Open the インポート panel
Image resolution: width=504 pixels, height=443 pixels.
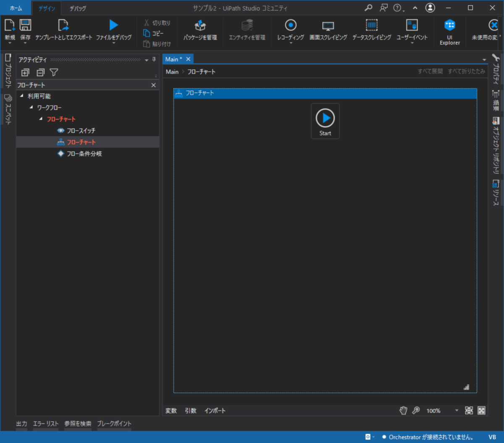(215, 411)
